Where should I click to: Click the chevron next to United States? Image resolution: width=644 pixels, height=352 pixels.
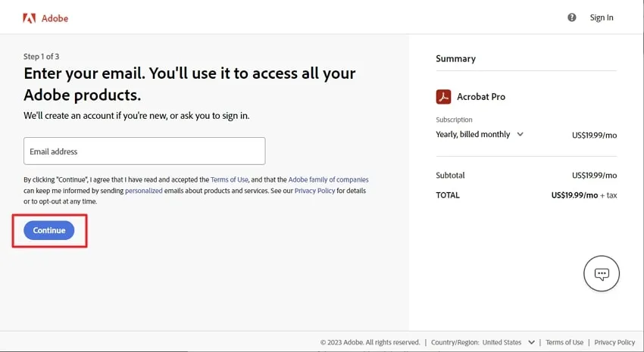[531, 342]
